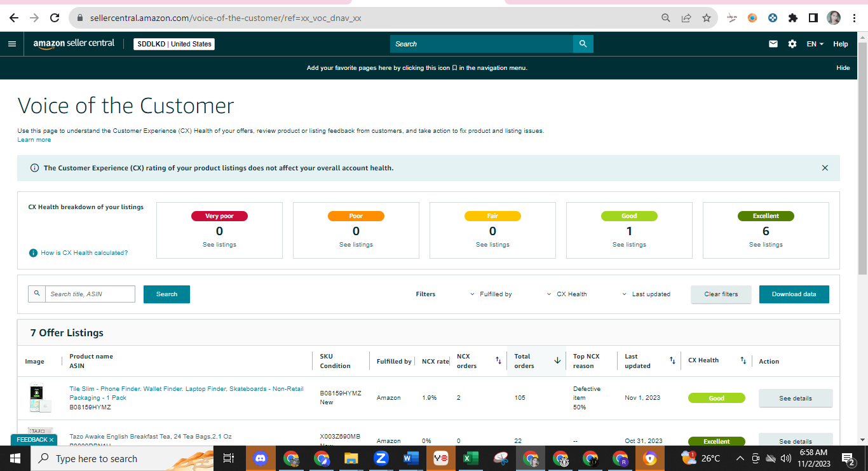The width and height of the screenshot is (868, 471).
Task: Open the Tile Slim product link
Action: pos(186,393)
